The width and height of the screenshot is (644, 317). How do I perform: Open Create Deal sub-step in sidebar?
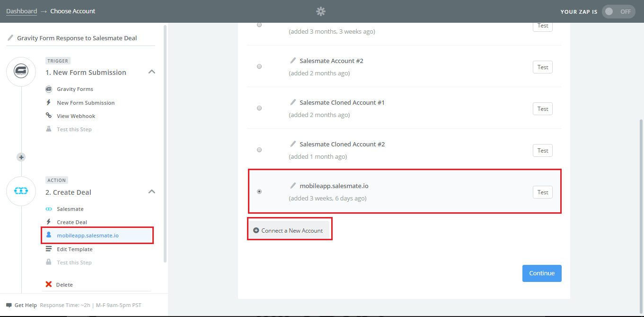[x=72, y=222]
